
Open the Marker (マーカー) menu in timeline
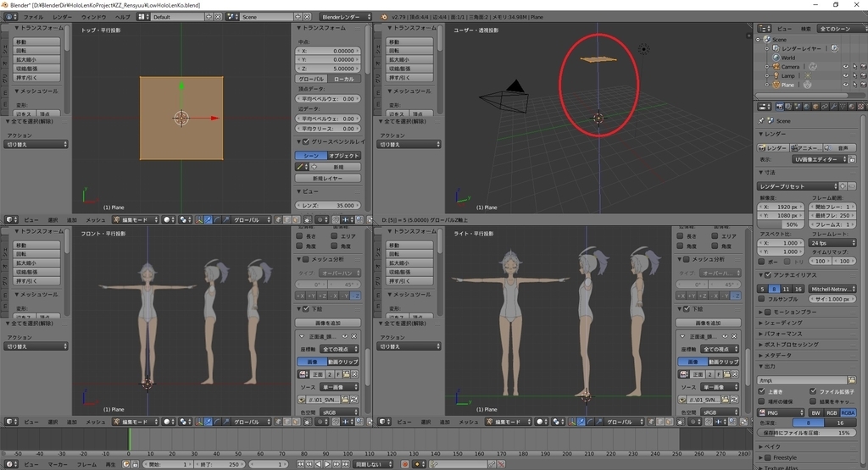tap(58, 464)
